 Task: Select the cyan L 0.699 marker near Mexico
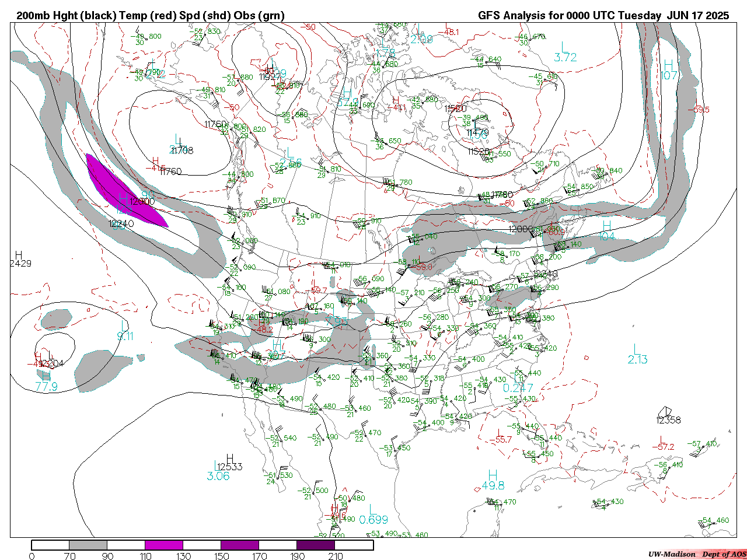point(373,515)
